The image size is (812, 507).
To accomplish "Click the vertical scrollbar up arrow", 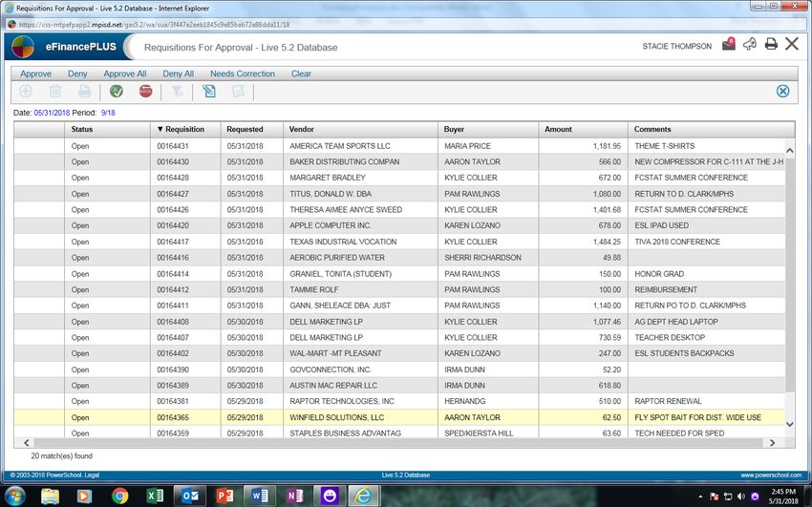I will (790, 151).
